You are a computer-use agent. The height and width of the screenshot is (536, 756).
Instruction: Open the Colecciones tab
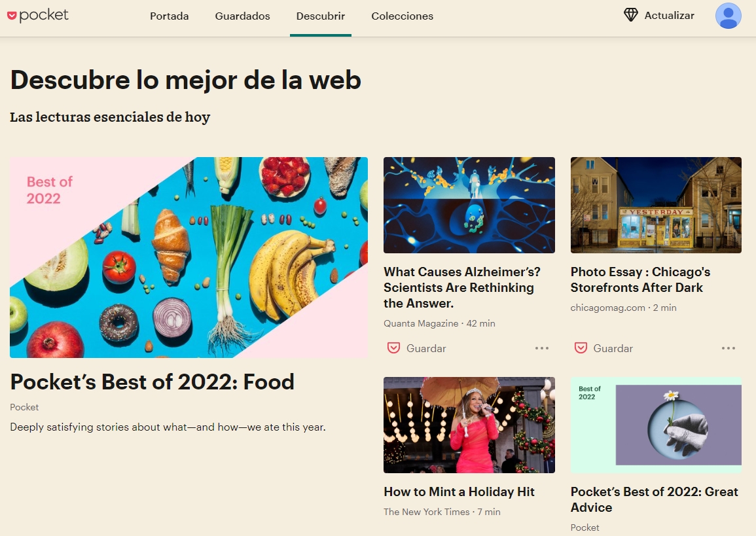tap(402, 16)
